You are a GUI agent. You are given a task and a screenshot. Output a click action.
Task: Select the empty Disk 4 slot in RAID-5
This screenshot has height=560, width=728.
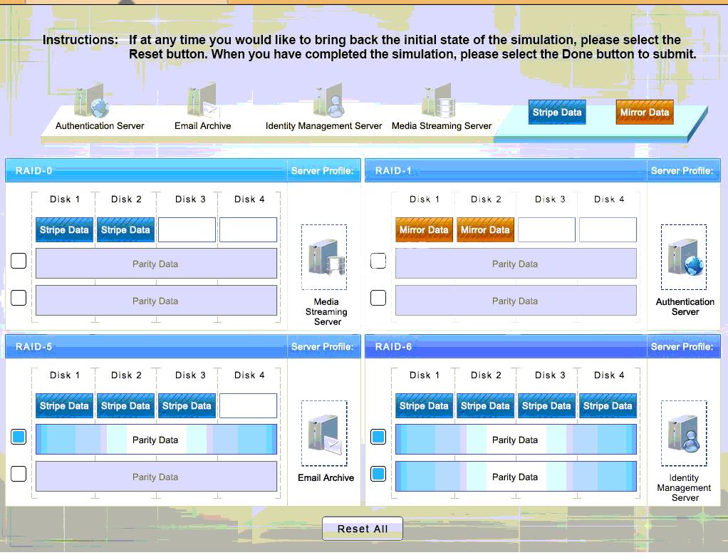248,406
